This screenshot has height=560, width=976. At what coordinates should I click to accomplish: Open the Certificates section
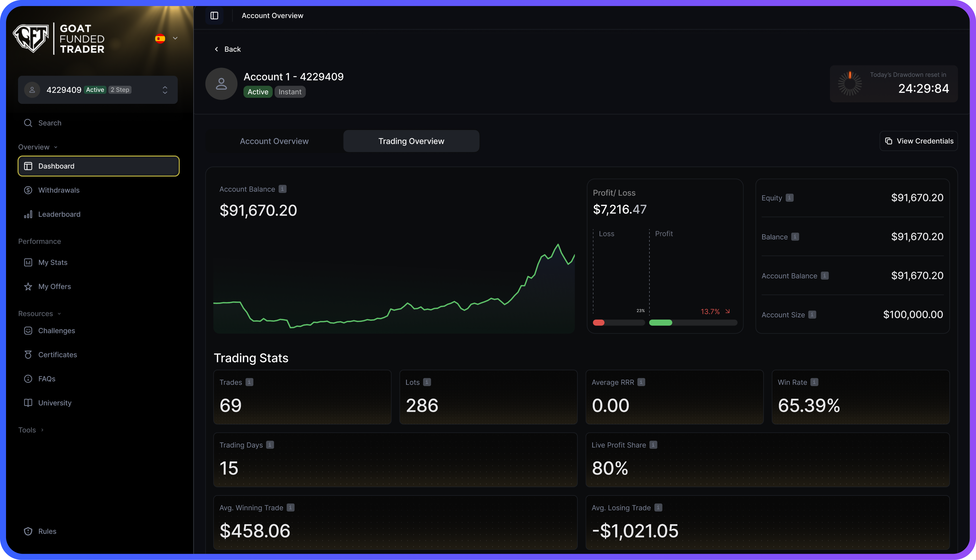(57, 355)
